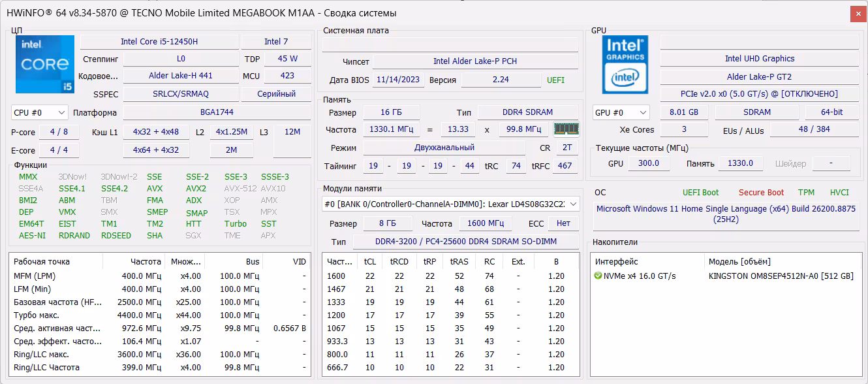
Task: Select the MFM (LPM) operating point row
Action: click(159, 276)
